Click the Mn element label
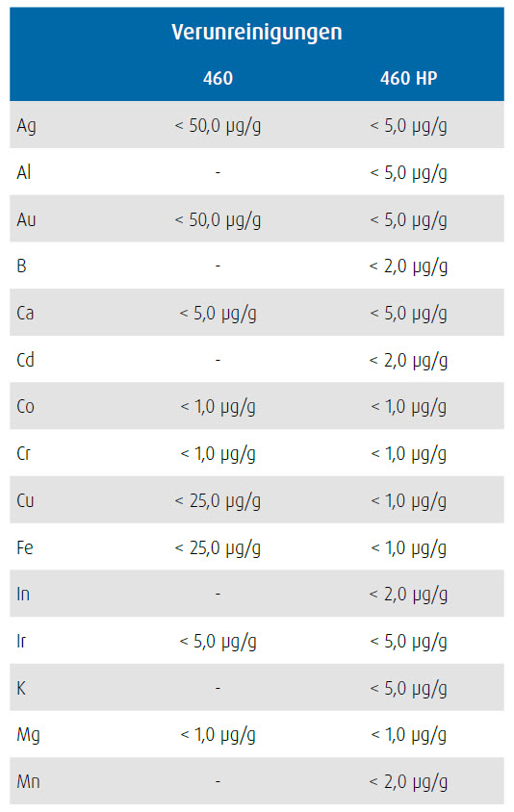Image resolution: width=514 pixels, height=812 pixels. [28, 781]
